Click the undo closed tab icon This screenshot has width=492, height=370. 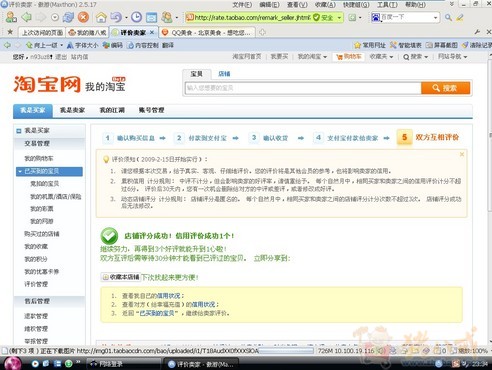click(116, 17)
